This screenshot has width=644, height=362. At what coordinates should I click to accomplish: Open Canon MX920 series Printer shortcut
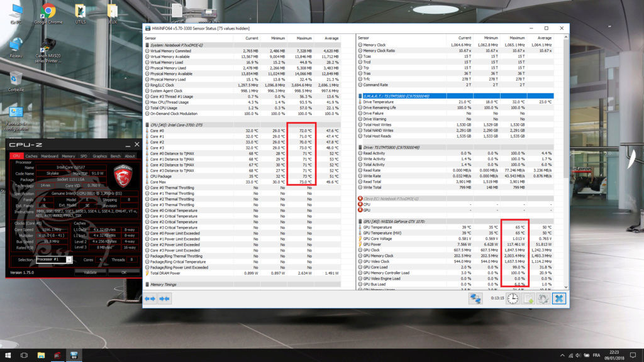[48, 50]
